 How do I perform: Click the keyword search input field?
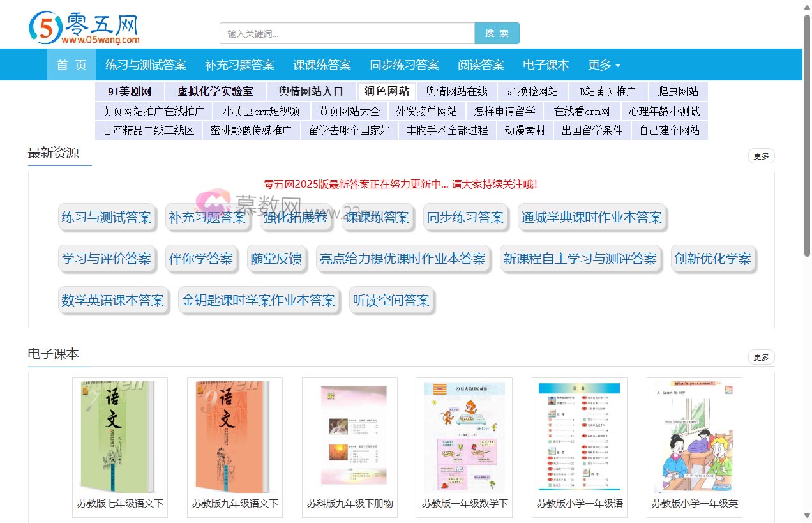pyautogui.click(x=347, y=33)
